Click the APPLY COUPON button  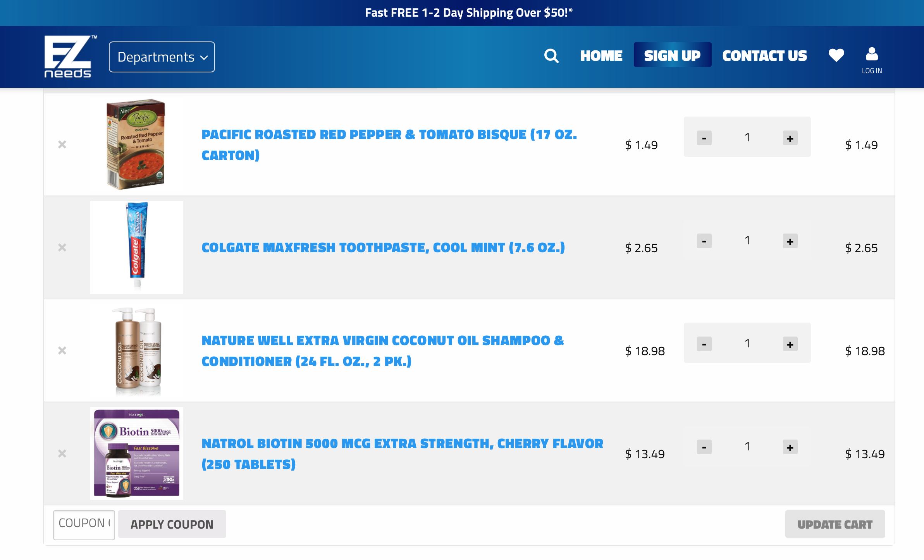172,524
